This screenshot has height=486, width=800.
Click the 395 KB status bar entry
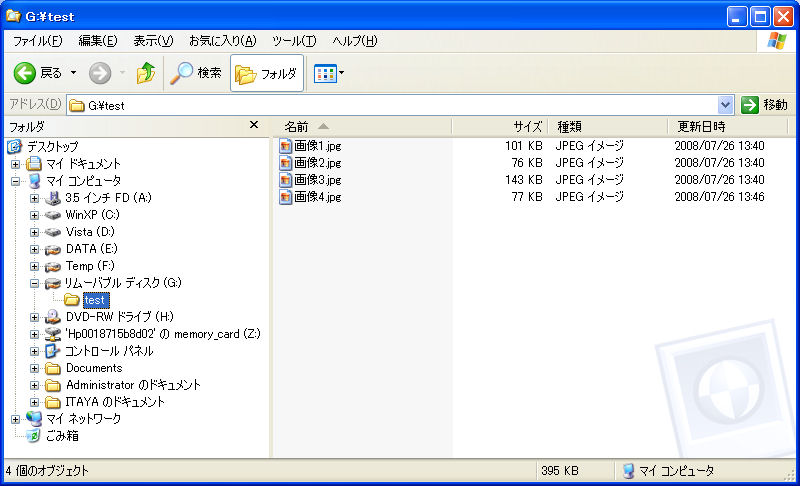(x=560, y=471)
